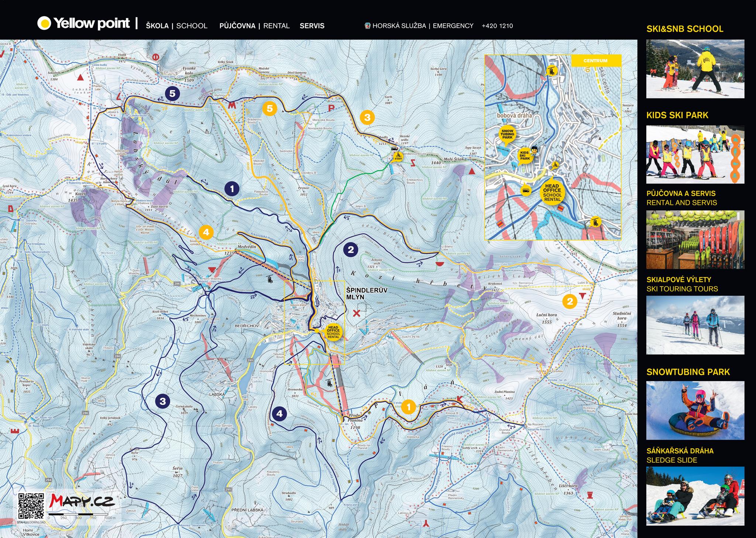The width and height of the screenshot is (756, 538).
Task: Click the dark blue route 1 marker
Action: (232, 189)
